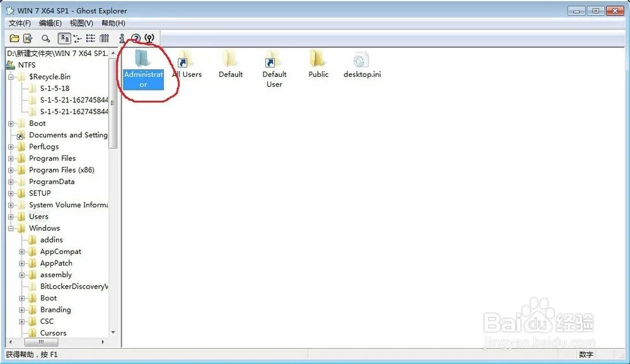Click the magnifying glass Find icon
This screenshot has height=364, width=630.
tap(46, 38)
